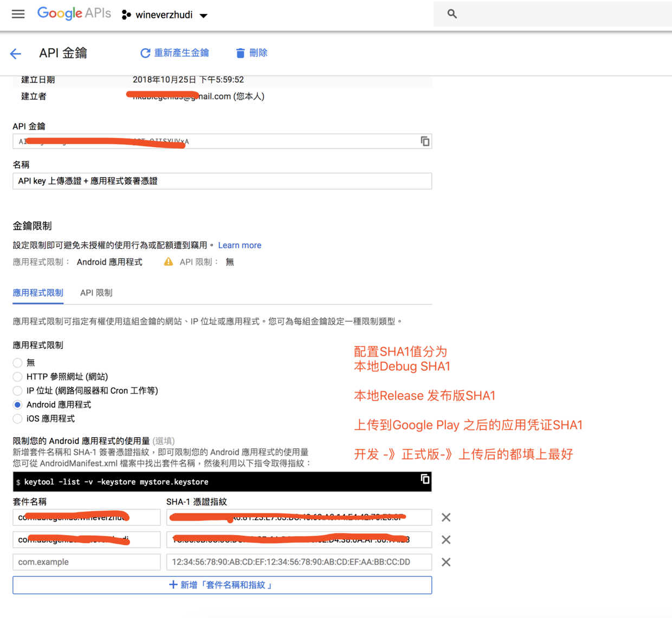Screen dimensions: 672x618
Task: Click 刪除 delete button with trash icon
Action: coord(251,53)
